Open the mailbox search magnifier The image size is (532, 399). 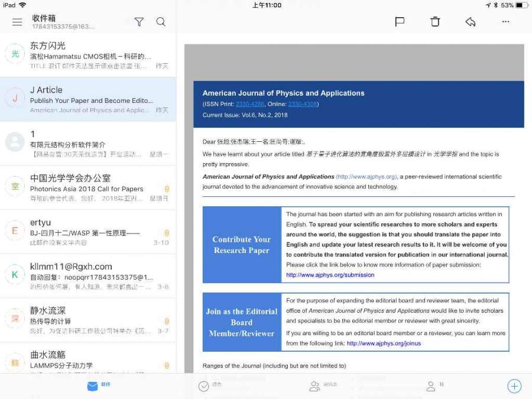coord(161,22)
